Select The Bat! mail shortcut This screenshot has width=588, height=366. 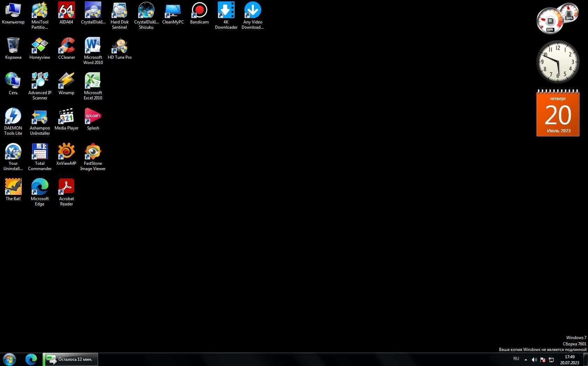pyautogui.click(x=13, y=190)
